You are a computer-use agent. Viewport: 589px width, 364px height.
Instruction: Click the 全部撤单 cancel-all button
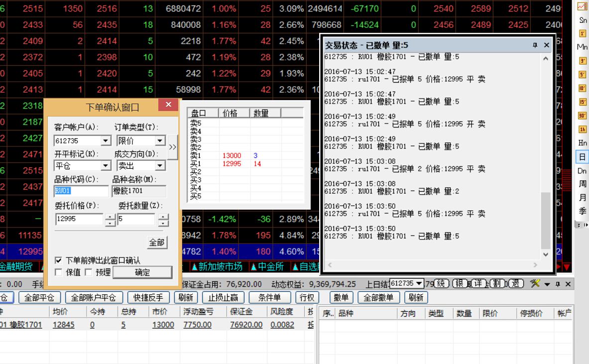tap(378, 297)
